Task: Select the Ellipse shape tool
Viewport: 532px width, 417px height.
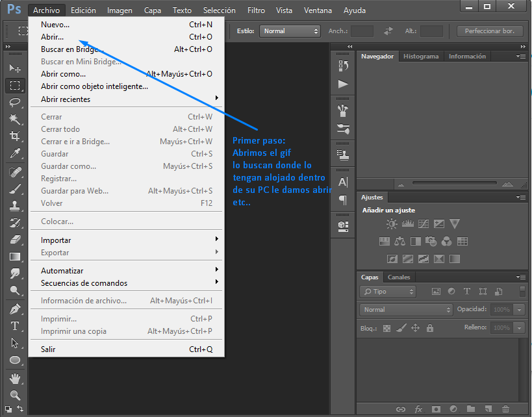Action: pyautogui.click(x=14, y=360)
